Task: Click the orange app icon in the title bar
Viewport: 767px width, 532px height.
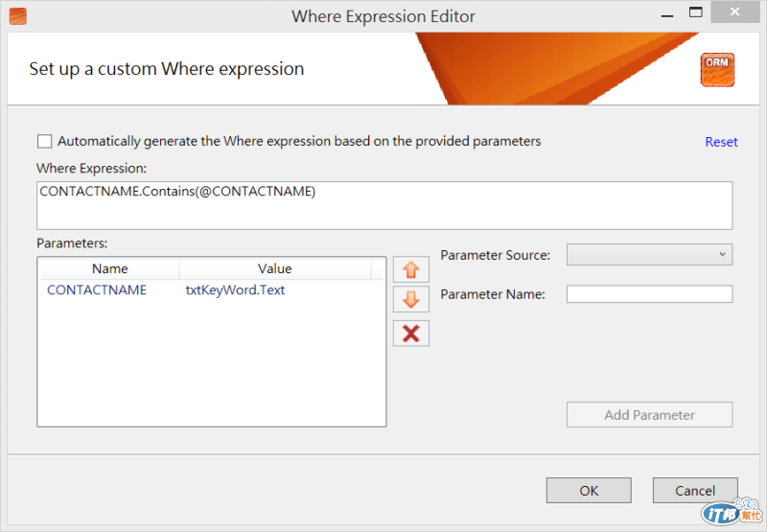Action: 17,16
